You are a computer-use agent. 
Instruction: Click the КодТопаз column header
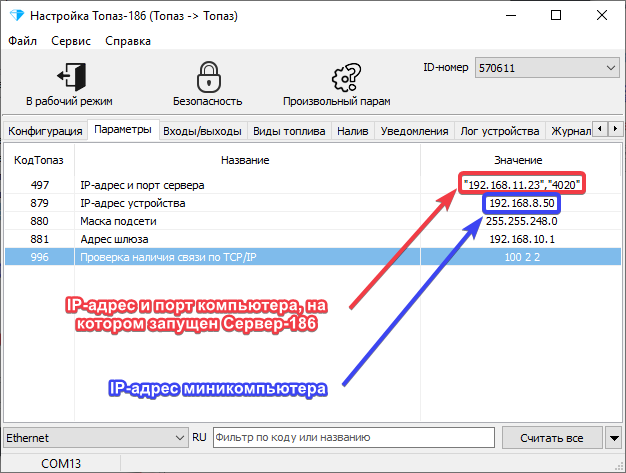coord(39,160)
